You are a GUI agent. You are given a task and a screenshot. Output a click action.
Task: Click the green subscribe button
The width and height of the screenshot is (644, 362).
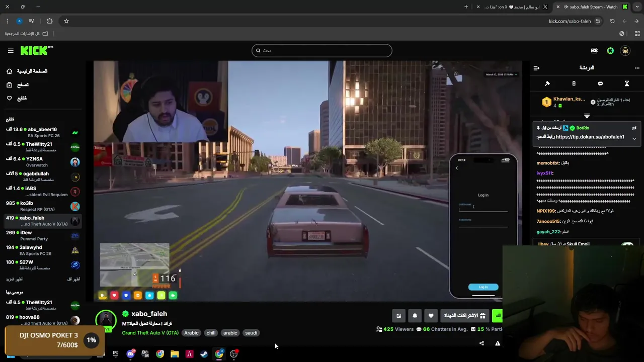coord(497,316)
